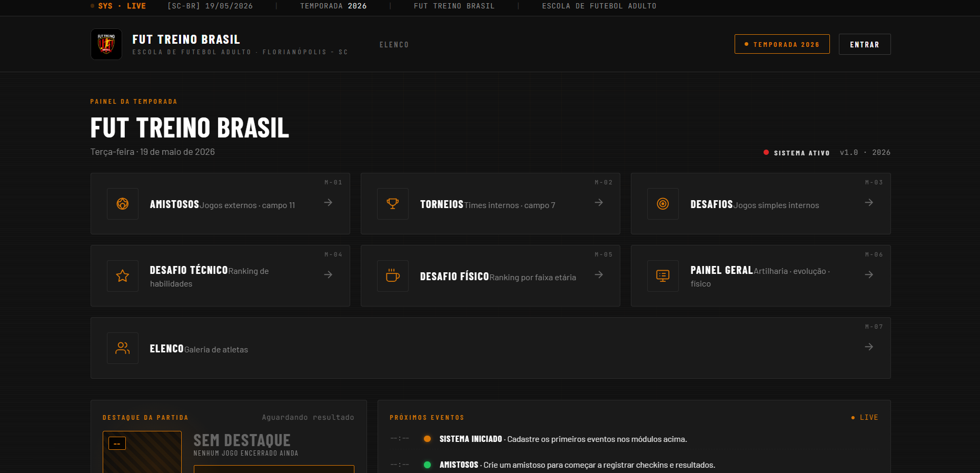Viewport: 980px width, 473px height.
Task: Click the M-04 module code
Action: [x=333, y=254]
